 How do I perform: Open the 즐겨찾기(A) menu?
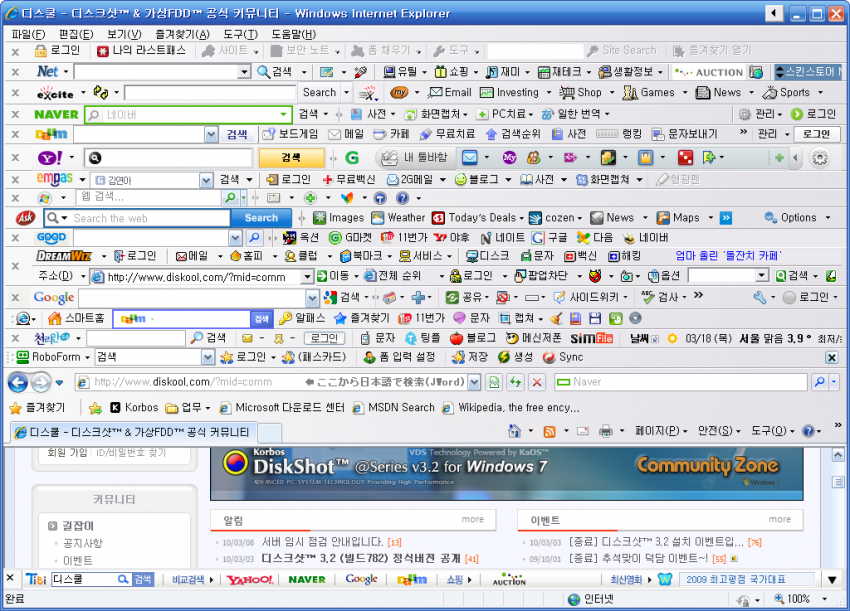[x=182, y=34]
